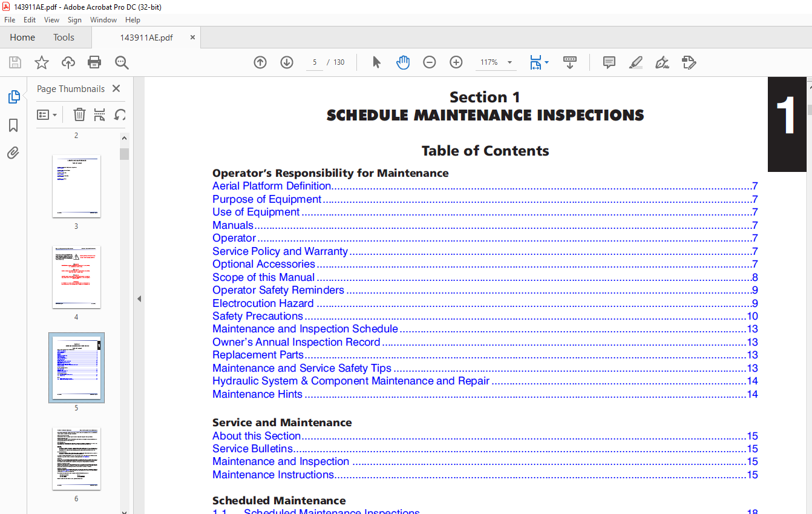This screenshot has height=514, width=812.
Task: Open Page Thumbnails panel icon in sidebar
Action: pyautogui.click(x=13, y=97)
